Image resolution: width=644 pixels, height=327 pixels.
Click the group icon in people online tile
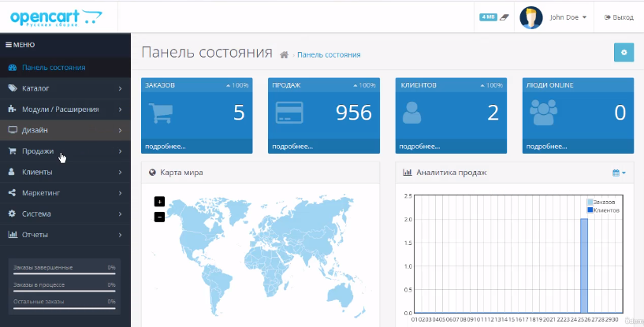(x=544, y=114)
